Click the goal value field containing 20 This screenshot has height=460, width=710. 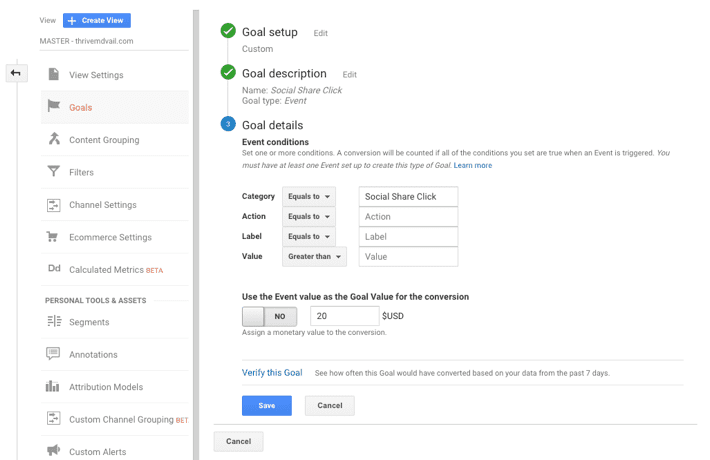coord(345,316)
